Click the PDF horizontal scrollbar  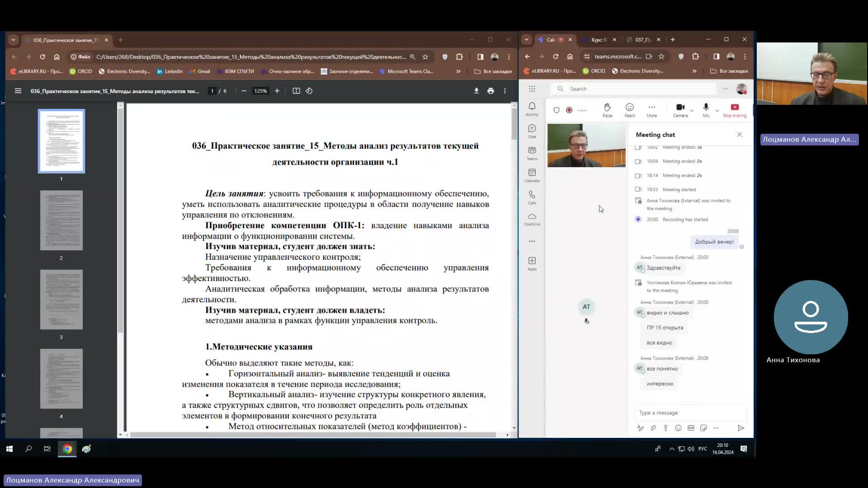pos(313,435)
